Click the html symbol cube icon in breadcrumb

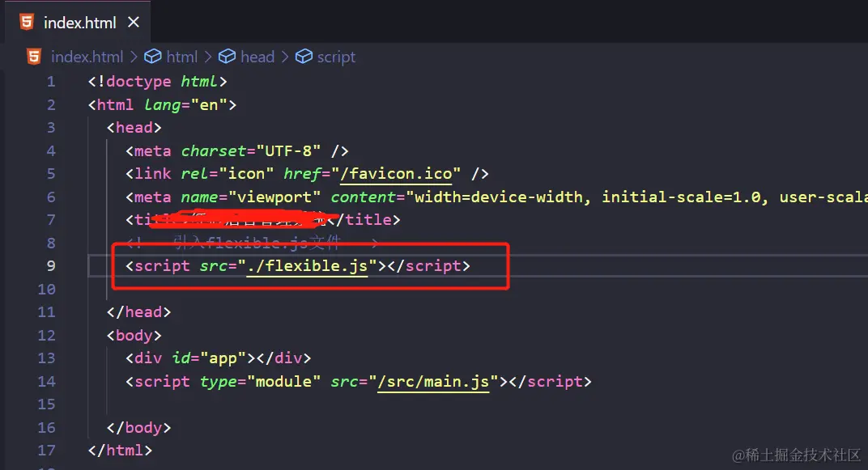pyautogui.click(x=153, y=57)
